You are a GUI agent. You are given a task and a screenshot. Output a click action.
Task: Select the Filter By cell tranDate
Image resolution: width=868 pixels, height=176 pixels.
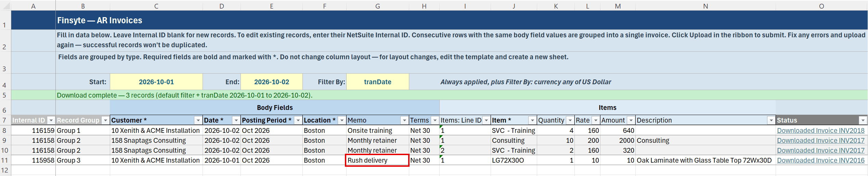click(x=378, y=82)
